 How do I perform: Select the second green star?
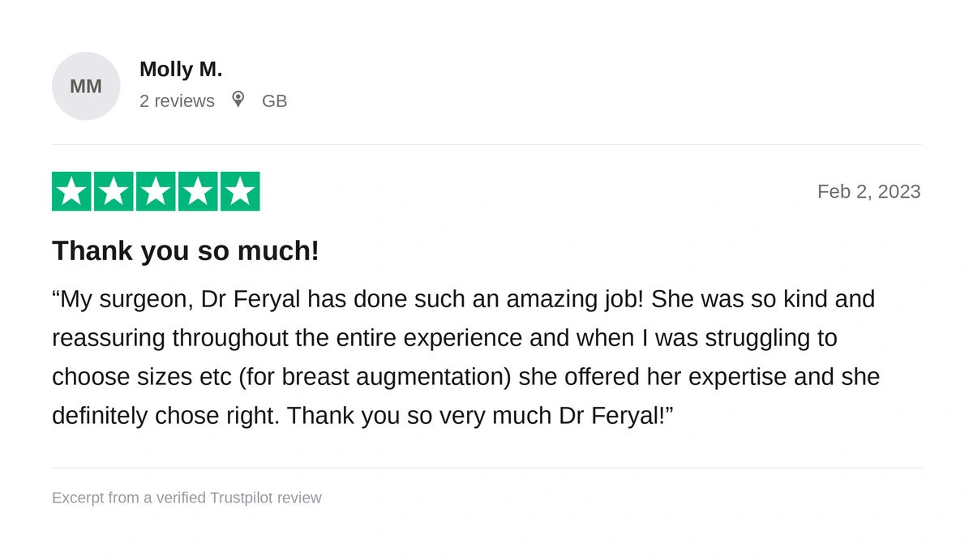pyautogui.click(x=114, y=191)
